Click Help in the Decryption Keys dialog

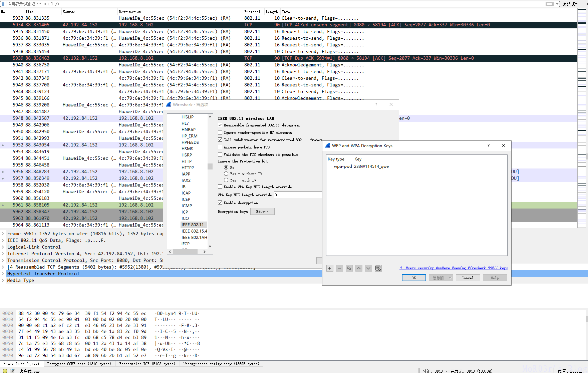495,278
